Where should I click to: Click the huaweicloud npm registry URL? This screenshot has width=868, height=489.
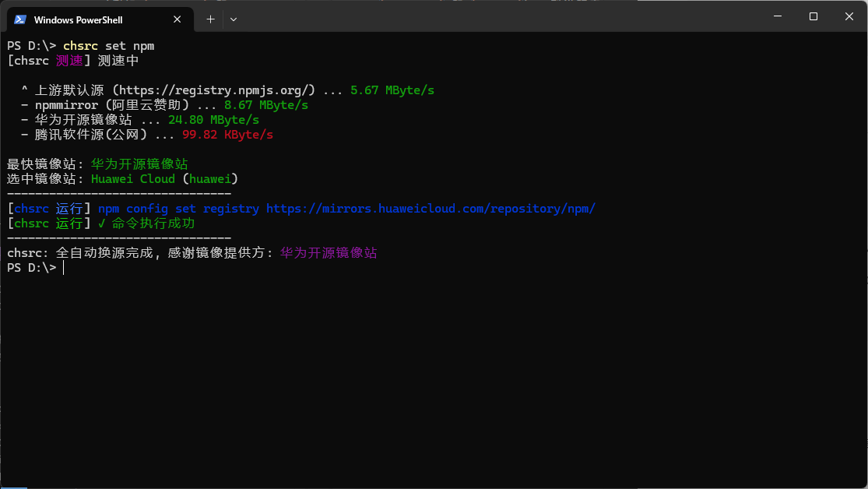click(430, 209)
